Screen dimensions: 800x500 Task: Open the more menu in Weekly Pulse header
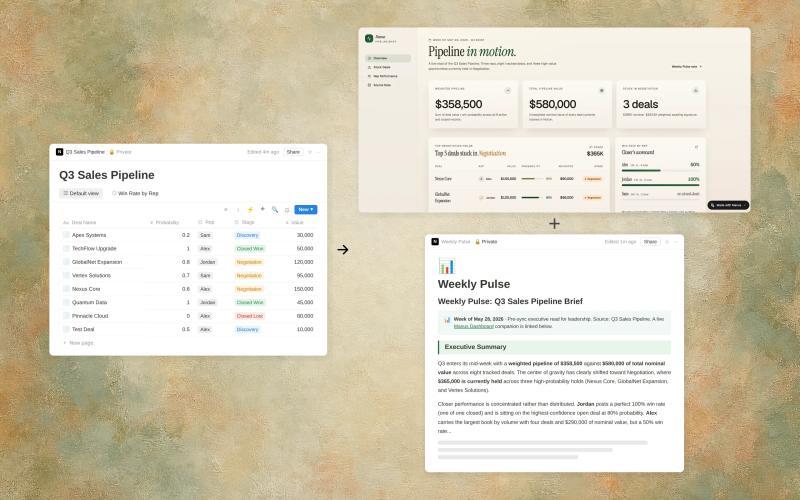[676, 242]
